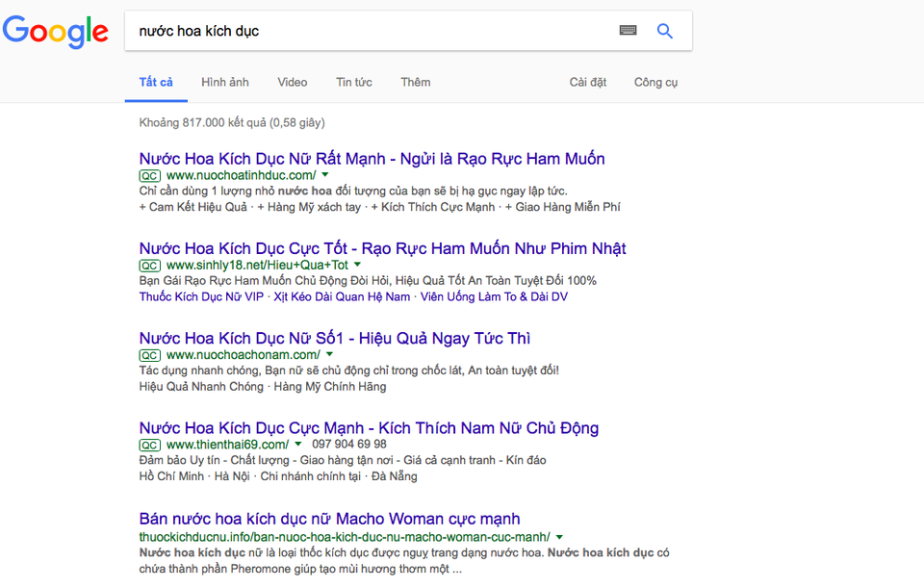Click location text 'Đà Nẵng'

click(395, 476)
